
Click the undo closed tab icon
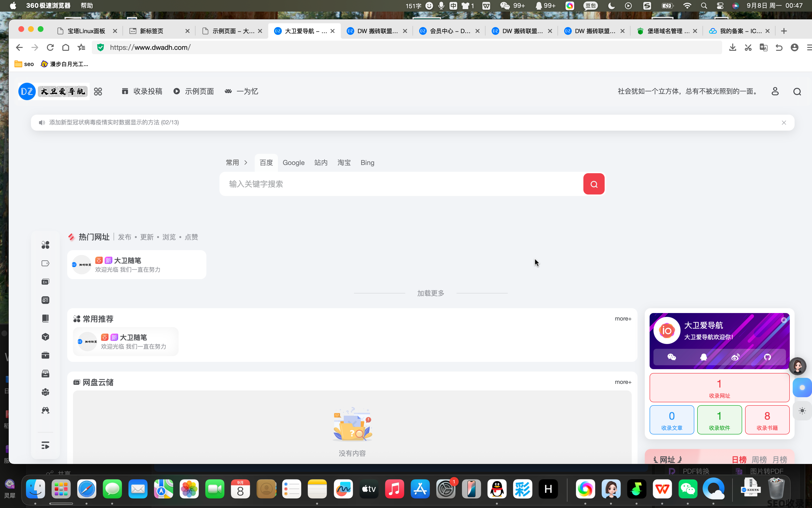pyautogui.click(x=779, y=47)
